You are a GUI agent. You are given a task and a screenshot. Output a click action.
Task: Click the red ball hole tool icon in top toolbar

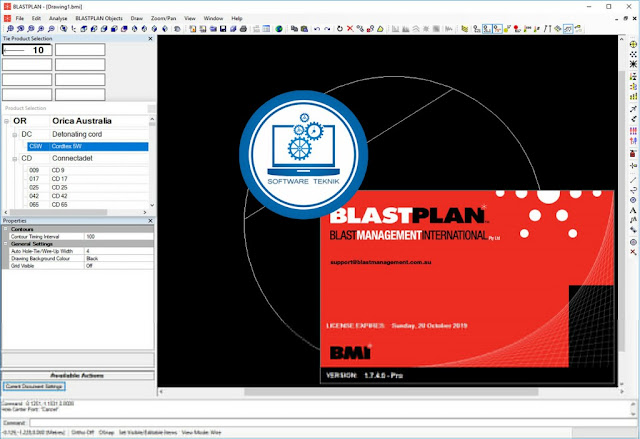(517, 29)
